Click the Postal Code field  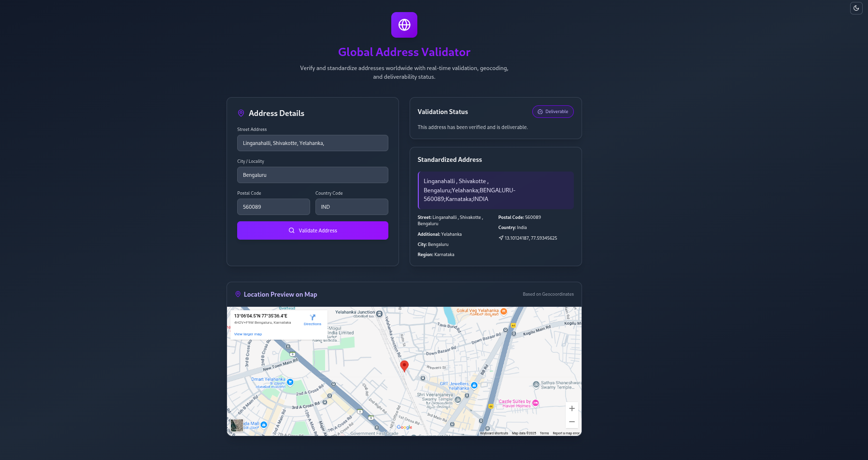pyautogui.click(x=273, y=207)
